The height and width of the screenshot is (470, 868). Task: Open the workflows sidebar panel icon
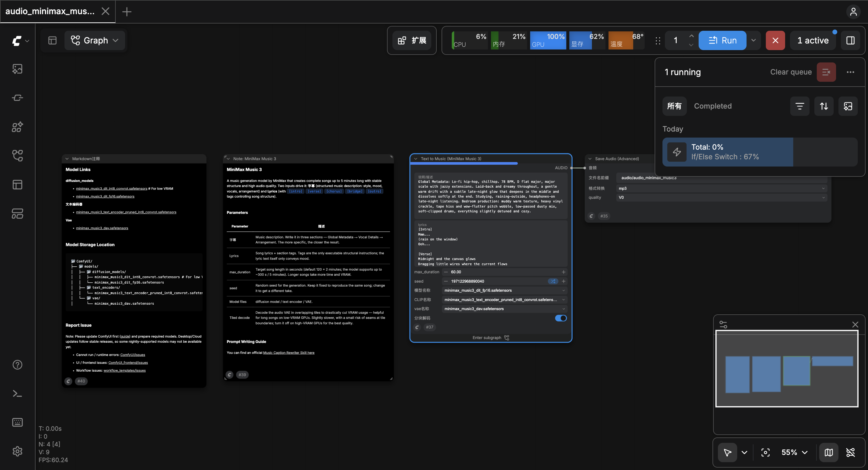pos(17,155)
